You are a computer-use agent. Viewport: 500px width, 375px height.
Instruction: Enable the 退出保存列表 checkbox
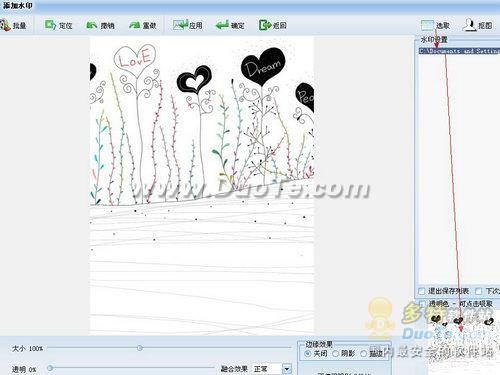pyautogui.click(x=422, y=291)
